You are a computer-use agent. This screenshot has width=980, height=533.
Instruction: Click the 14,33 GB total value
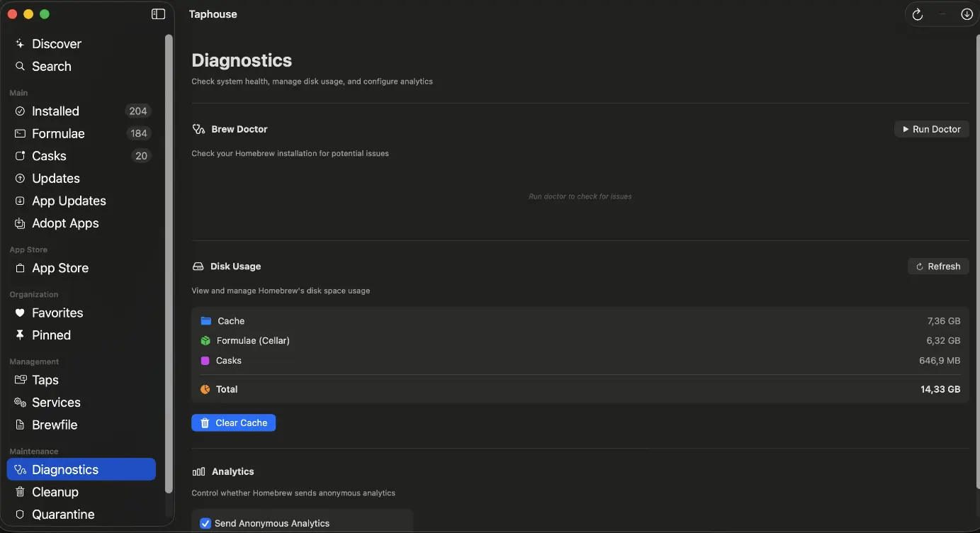pyautogui.click(x=940, y=389)
